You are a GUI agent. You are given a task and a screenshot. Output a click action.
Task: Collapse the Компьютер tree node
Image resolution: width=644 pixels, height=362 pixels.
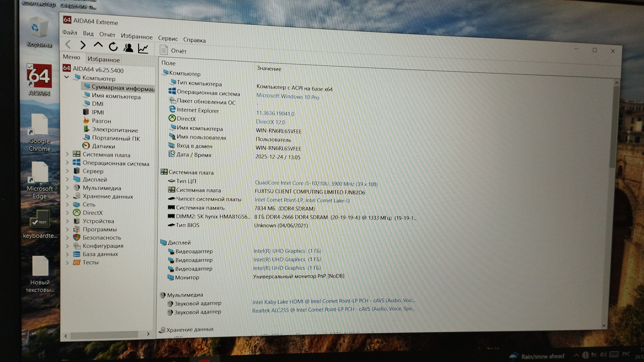coord(66,77)
